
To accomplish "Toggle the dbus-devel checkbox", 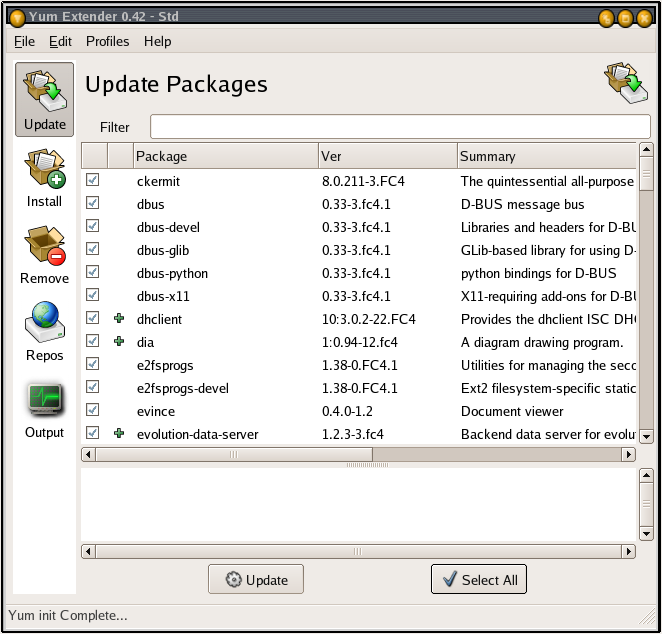I will tap(92, 226).
